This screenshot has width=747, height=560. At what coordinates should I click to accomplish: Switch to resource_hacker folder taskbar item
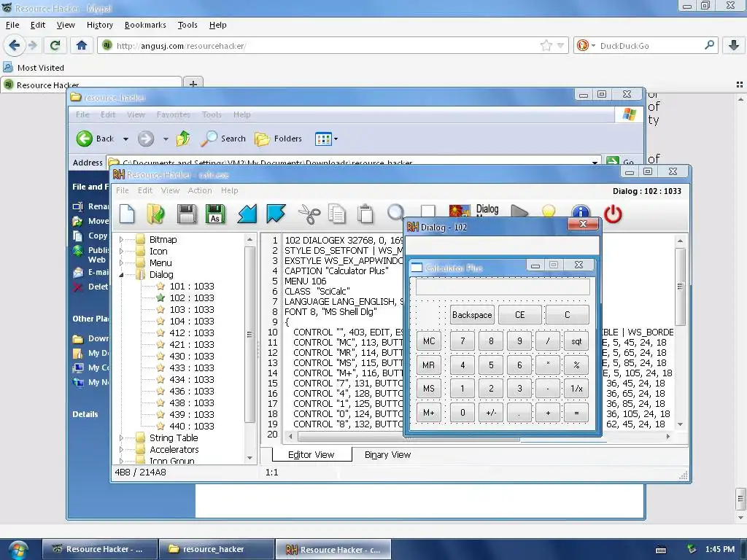217,549
